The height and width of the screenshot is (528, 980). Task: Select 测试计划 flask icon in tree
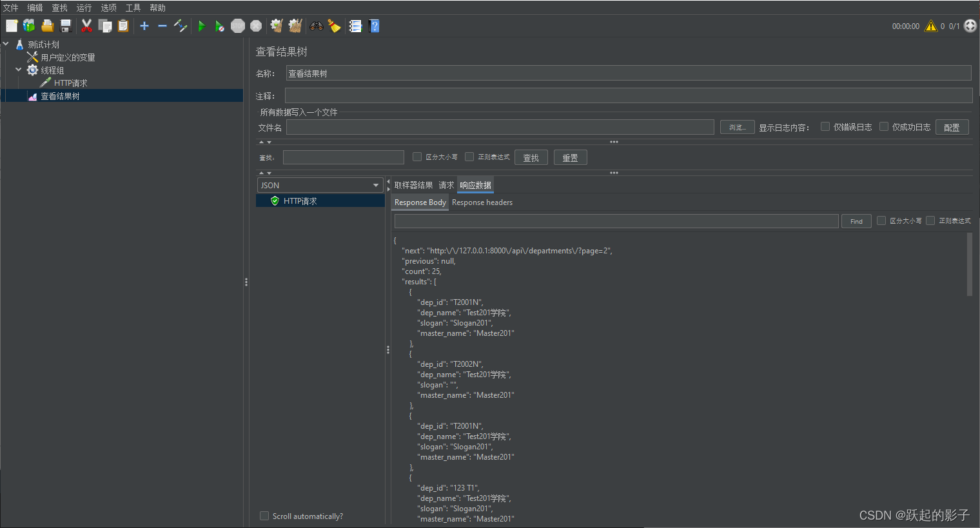tap(19, 44)
